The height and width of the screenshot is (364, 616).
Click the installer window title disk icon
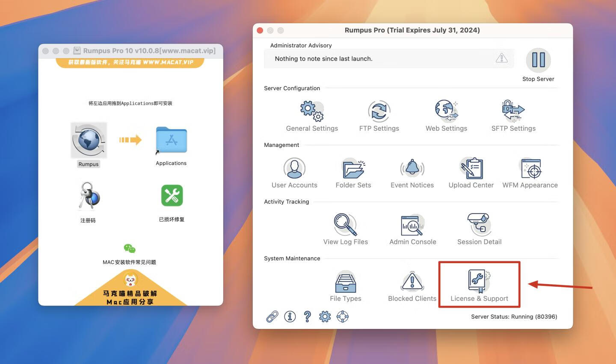click(x=77, y=50)
